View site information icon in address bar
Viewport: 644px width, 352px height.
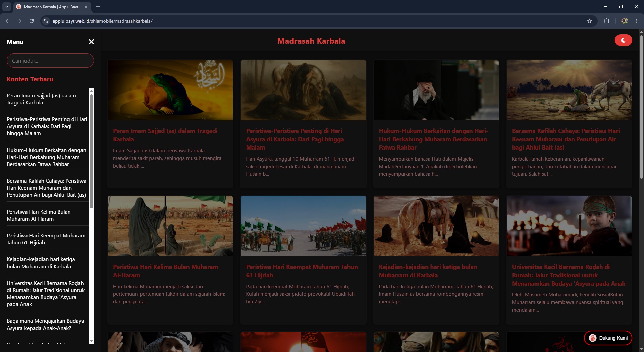[x=46, y=21]
